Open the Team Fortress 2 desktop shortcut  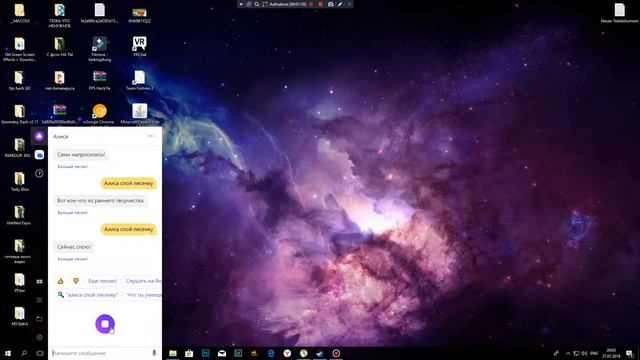click(140, 80)
